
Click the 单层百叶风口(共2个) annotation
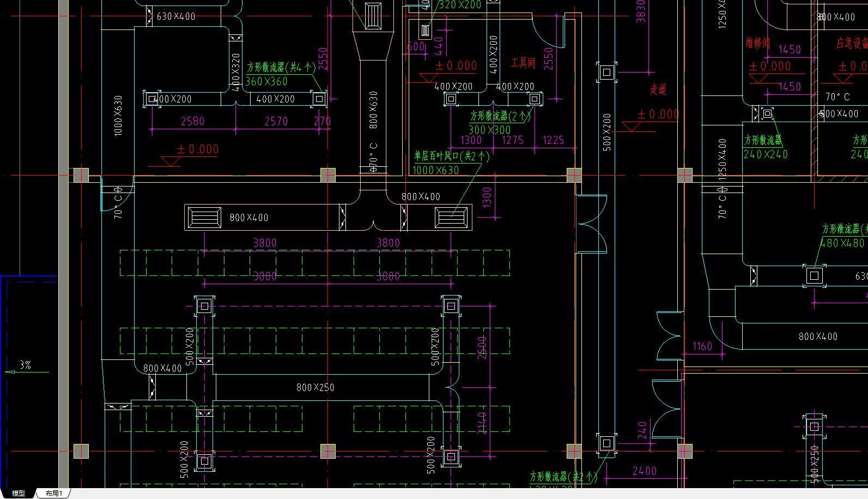click(x=452, y=156)
